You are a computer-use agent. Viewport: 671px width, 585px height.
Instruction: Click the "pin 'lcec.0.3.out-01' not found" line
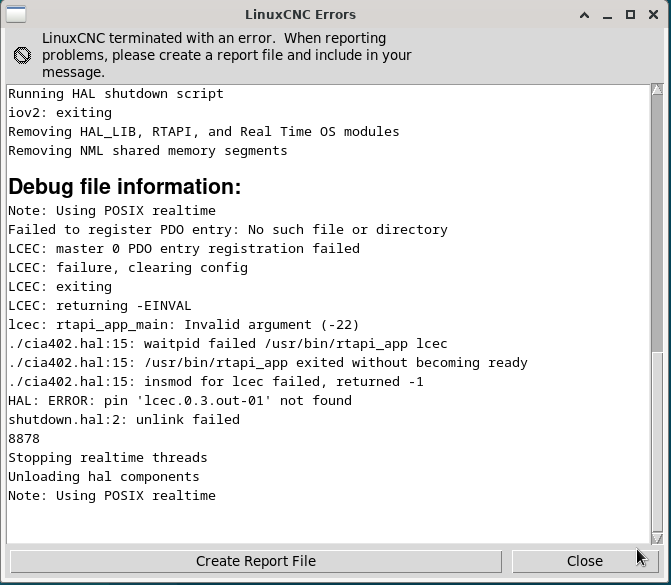[180, 401]
